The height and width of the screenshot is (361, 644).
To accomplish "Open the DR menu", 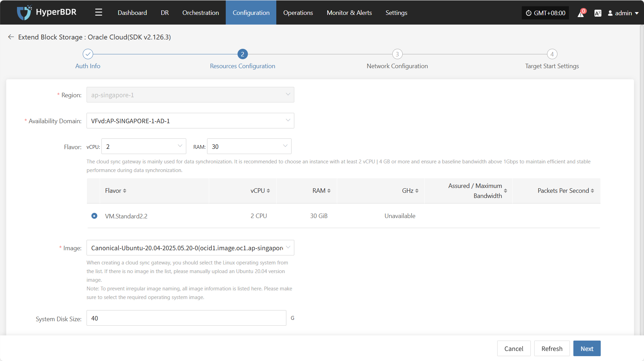I will (165, 12).
